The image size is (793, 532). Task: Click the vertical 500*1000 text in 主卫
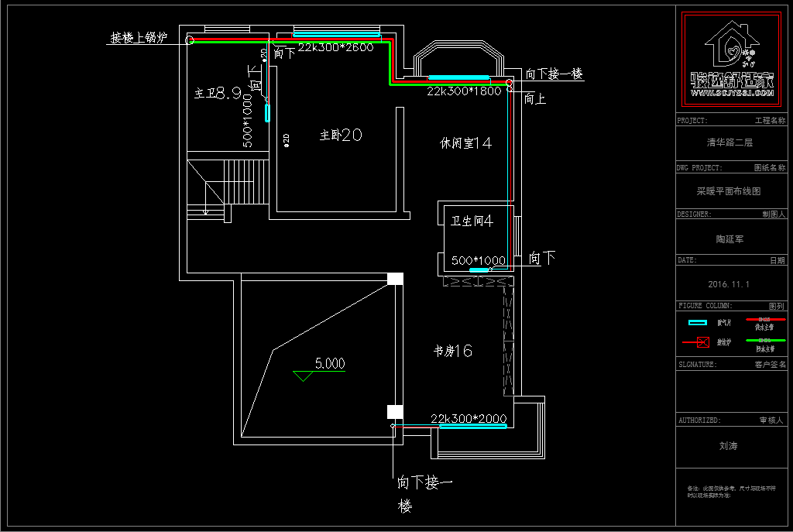[247, 121]
